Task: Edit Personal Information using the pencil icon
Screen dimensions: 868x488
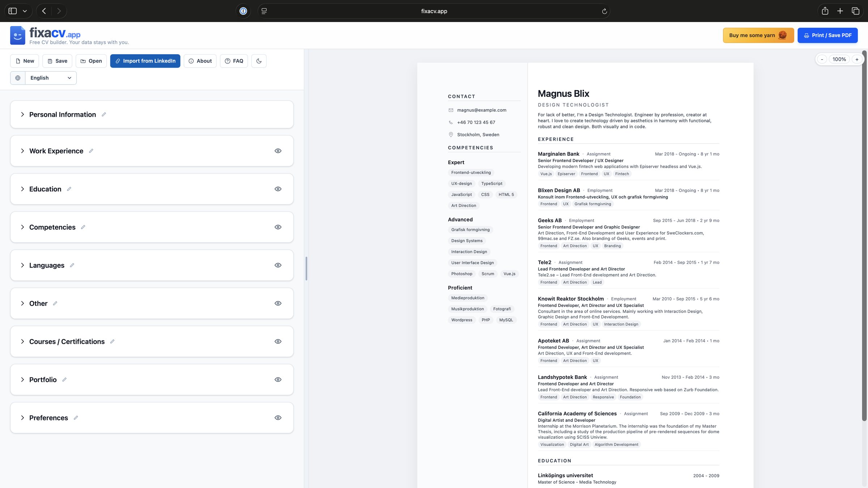Action: pyautogui.click(x=104, y=114)
